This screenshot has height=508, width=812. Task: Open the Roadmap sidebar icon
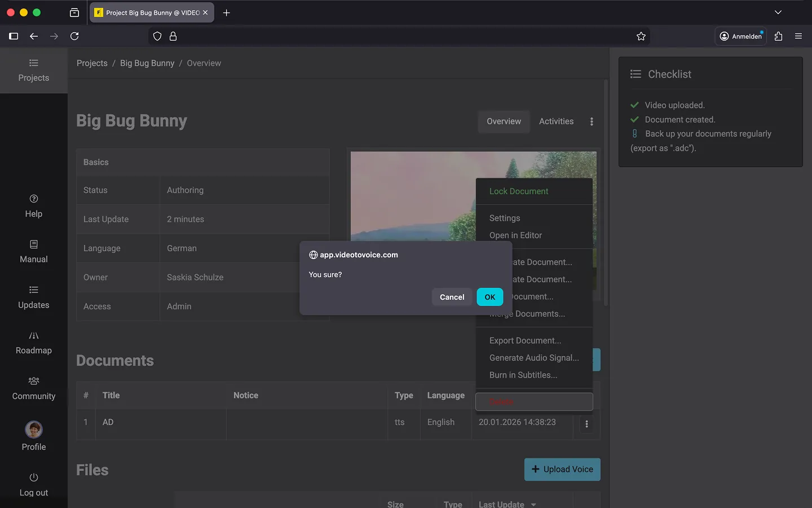coord(34,336)
